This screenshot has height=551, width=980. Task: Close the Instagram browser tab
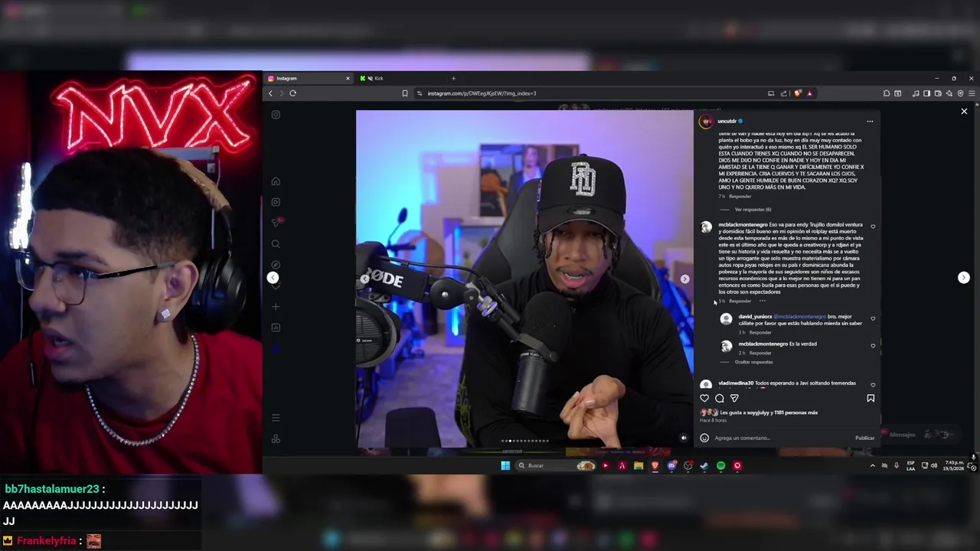pyautogui.click(x=348, y=78)
